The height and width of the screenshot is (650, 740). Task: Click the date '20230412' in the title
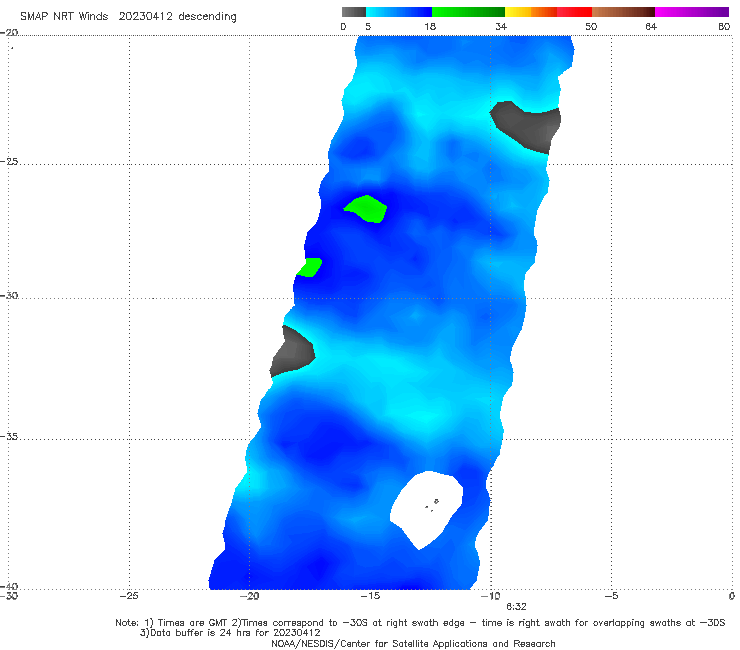coord(145,16)
